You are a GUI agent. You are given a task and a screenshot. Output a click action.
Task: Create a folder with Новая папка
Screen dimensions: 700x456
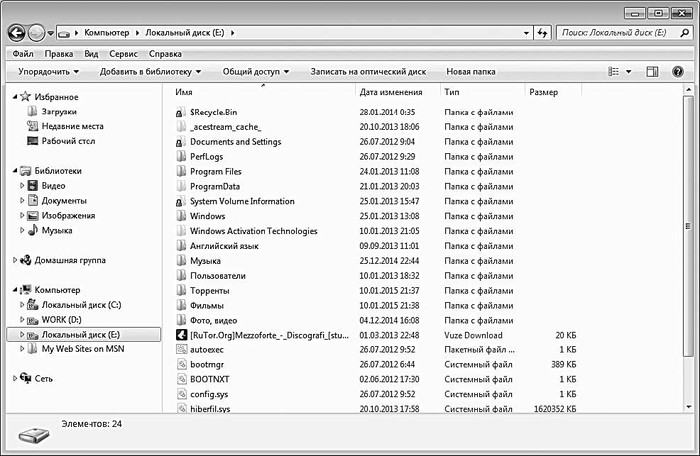[471, 71]
